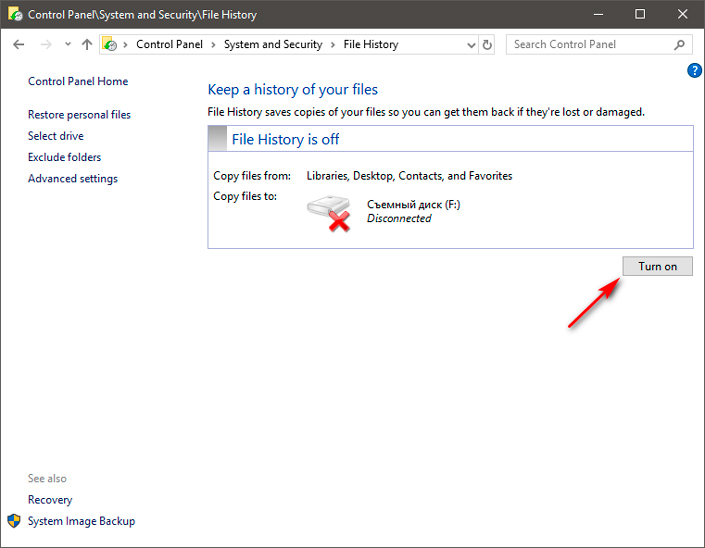Image resolution: width=705 pixels, height=548 pixels.
Task: Expand the chevron after Control Panel breadcrumb
Action: click(x=214, y=45)
